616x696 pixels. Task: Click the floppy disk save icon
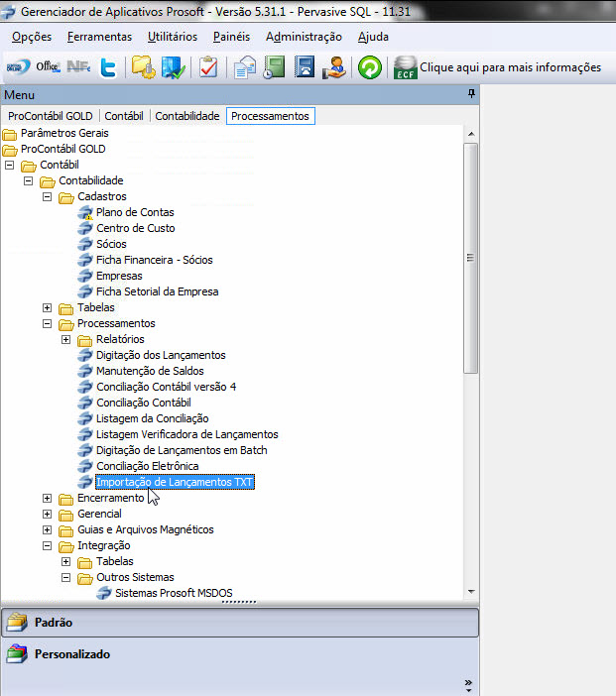(x=306, y=67)
